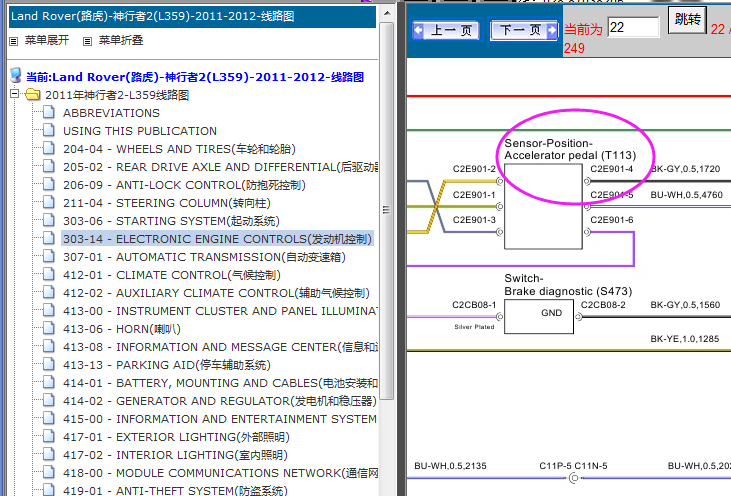Click the page number field showing 22
This screenshot has height=496, width=731.
[633, 28]
